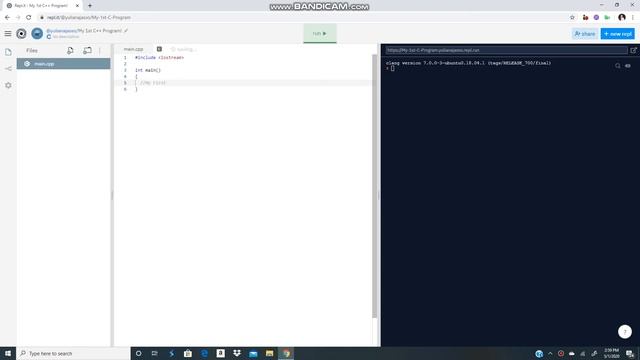Open the settings gear in sidebar
This screenshot has height=360, width=640.
point(8,85)
